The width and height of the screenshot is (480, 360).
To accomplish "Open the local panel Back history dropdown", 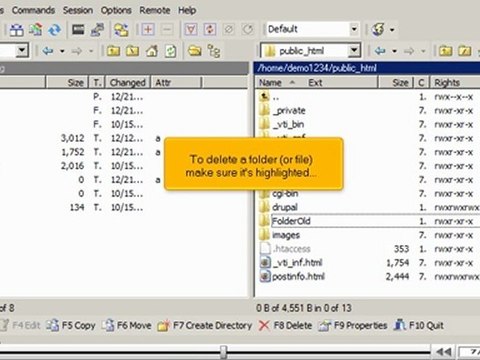I will pyautogui.click(x=62, y=51).
